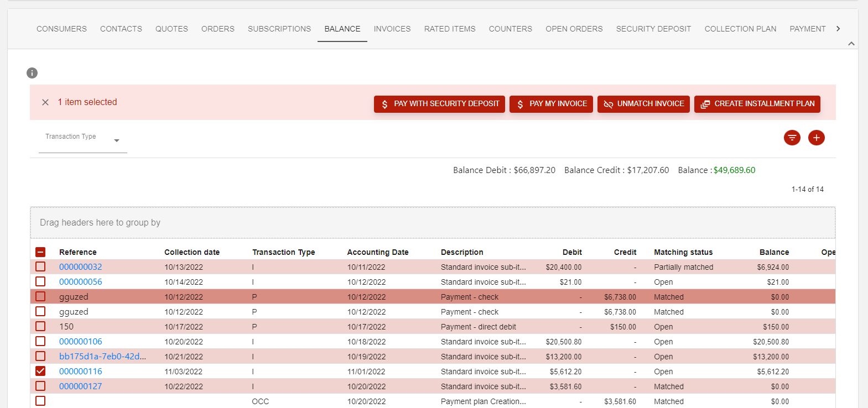Image resolution: width=868 pixels, height=408 pixels.
Task: Click the Unmatch Invoice button
Action: [x=643, y=104]
